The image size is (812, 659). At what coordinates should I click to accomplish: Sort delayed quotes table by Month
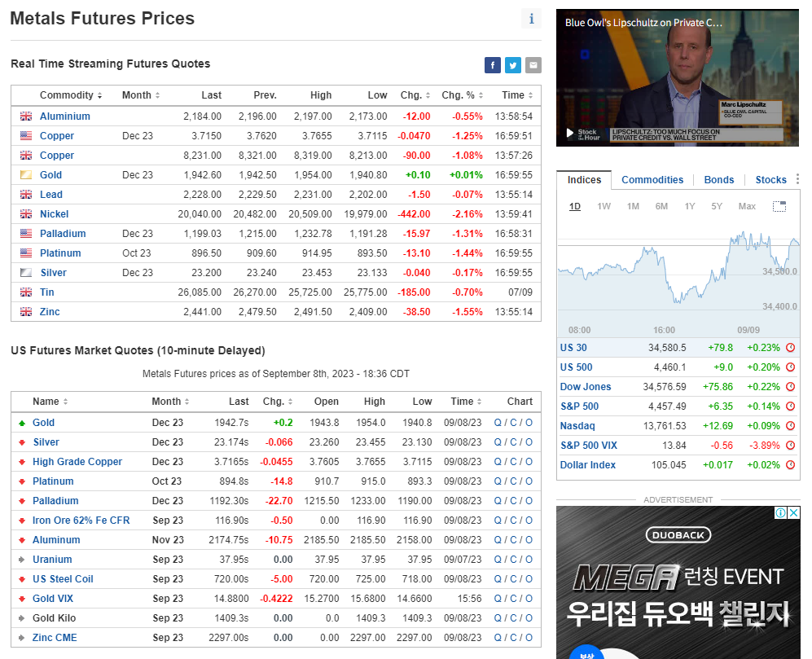[x=170, y=402]
